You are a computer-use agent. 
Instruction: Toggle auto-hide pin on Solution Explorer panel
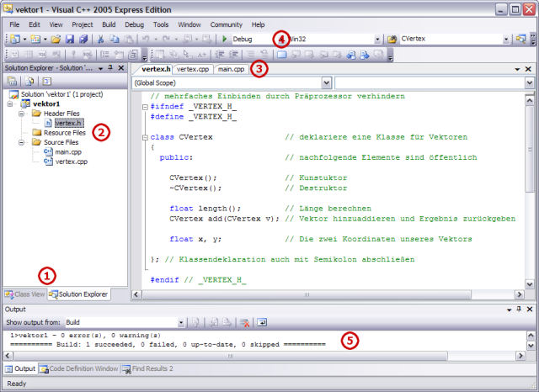[110, 67]
